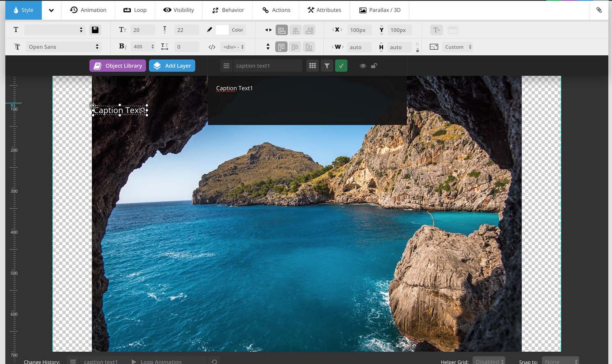Open the Visibility tab

(178, 10)
